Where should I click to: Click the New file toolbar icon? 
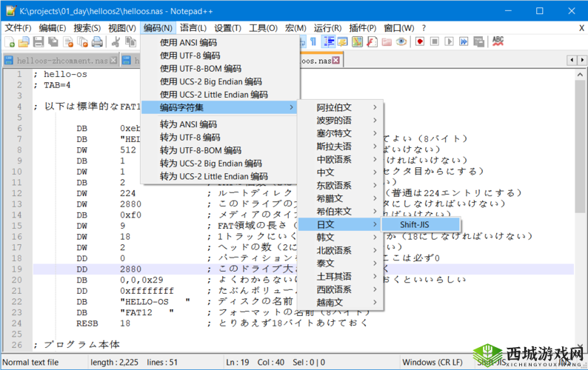(10, 42)
